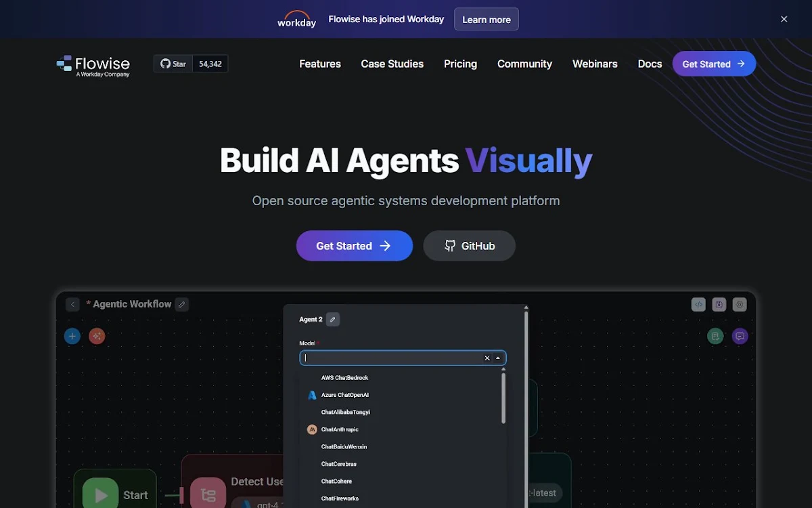Click the 54,342 star count
812x508 pixels.
tap(210, 64)
